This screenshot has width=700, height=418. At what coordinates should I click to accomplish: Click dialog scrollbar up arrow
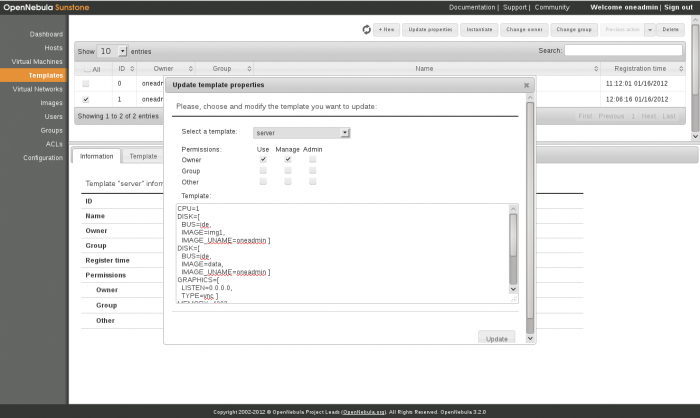pos(530,97)
